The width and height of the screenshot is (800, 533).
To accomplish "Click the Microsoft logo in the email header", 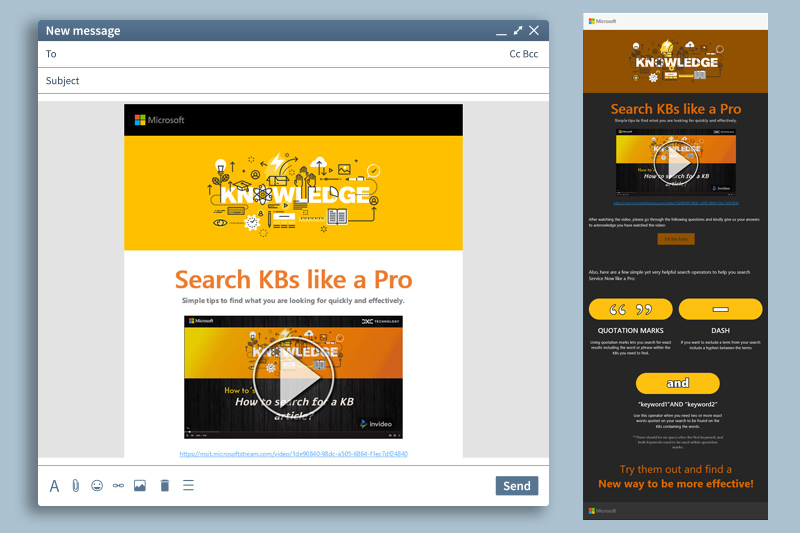I will point(160,120).
